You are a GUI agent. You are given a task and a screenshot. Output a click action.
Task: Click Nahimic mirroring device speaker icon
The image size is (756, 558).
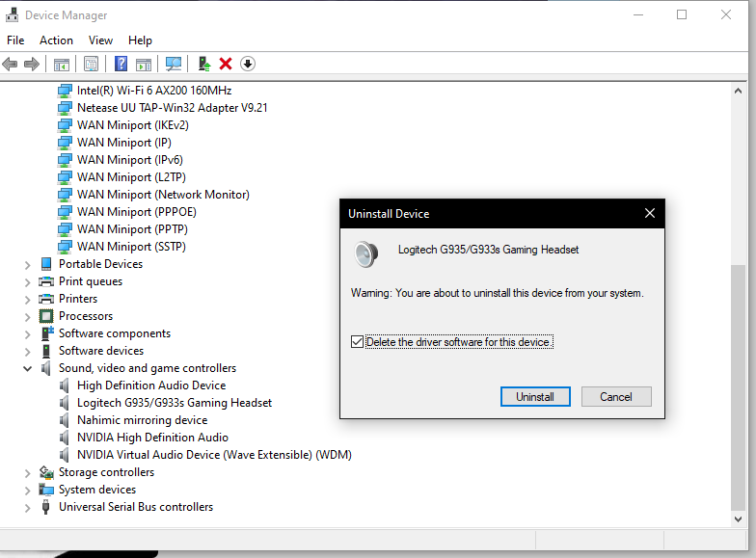[x=64, y=420]
